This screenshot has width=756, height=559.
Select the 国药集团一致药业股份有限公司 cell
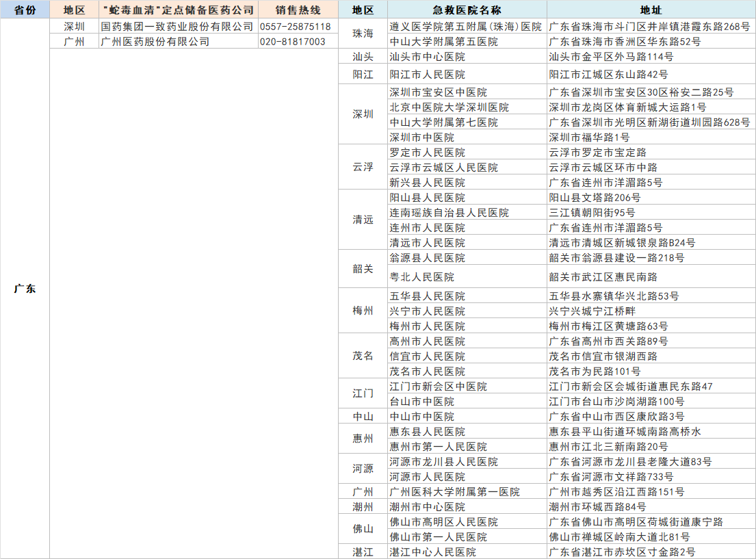tap(177, 27)
